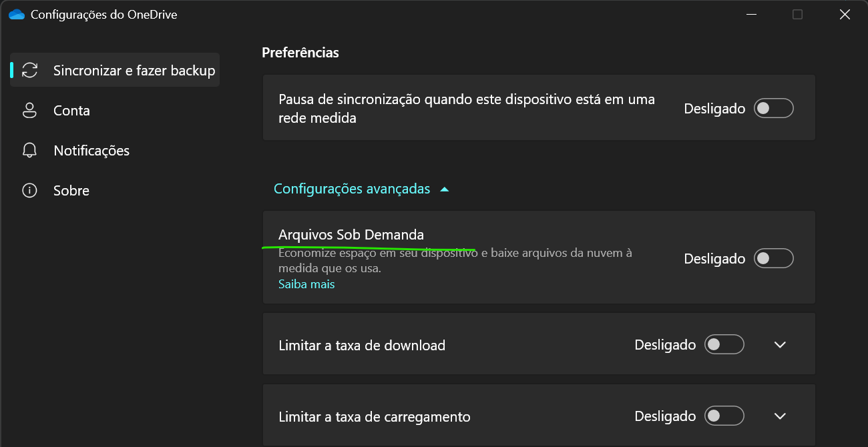Expand the upload rate limit options chevron
The image size is (868, 447).
pyautogui.click(x=780, y=416)
